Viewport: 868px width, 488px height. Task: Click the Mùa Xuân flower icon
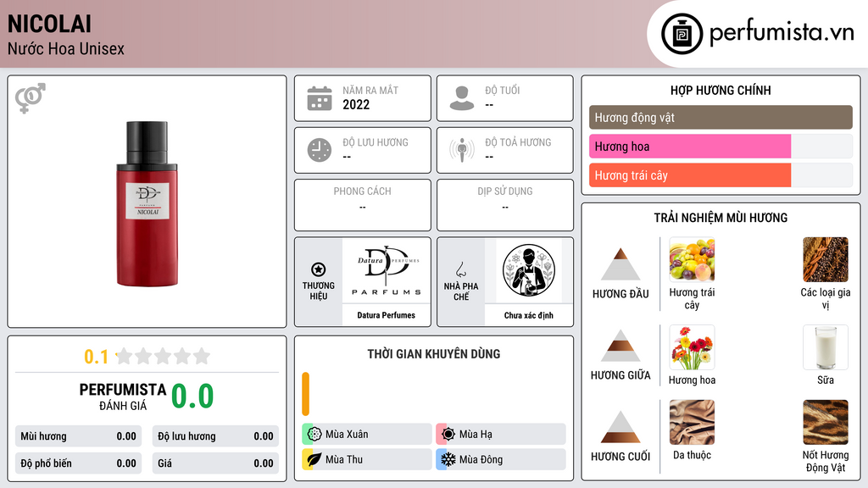314,434
